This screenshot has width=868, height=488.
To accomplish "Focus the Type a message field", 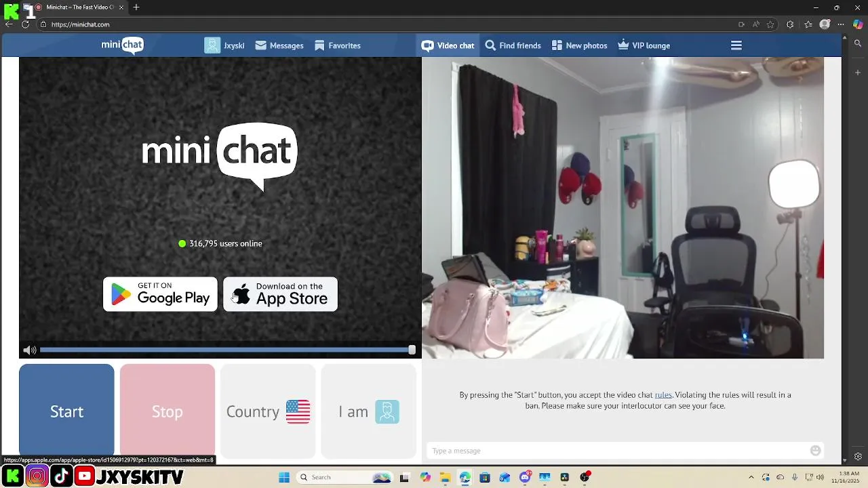I will (617, 451).
